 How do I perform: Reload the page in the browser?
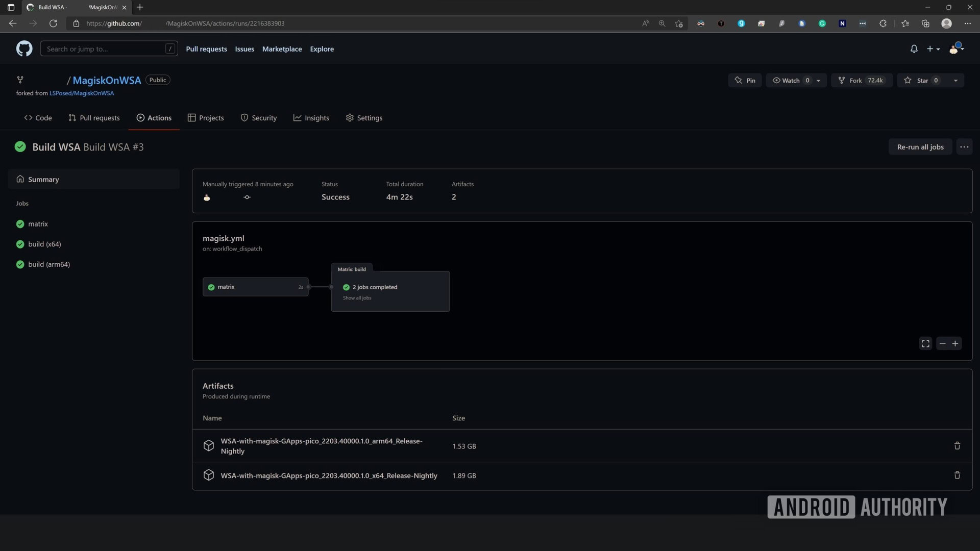click(53, 23)
